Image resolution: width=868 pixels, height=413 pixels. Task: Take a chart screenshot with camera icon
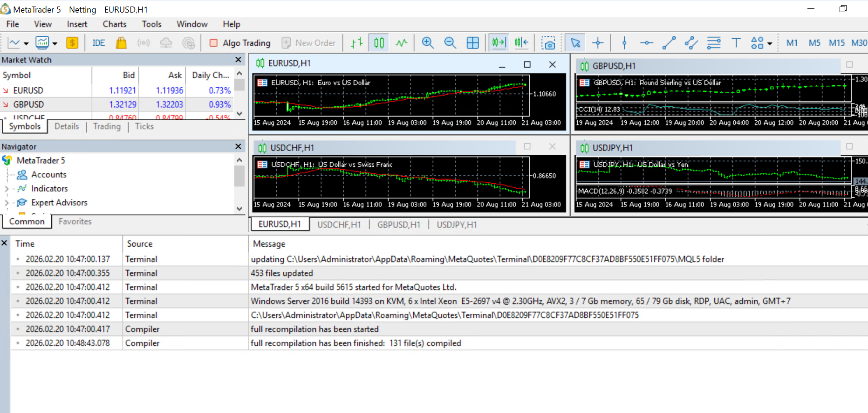tap(548, 43)
